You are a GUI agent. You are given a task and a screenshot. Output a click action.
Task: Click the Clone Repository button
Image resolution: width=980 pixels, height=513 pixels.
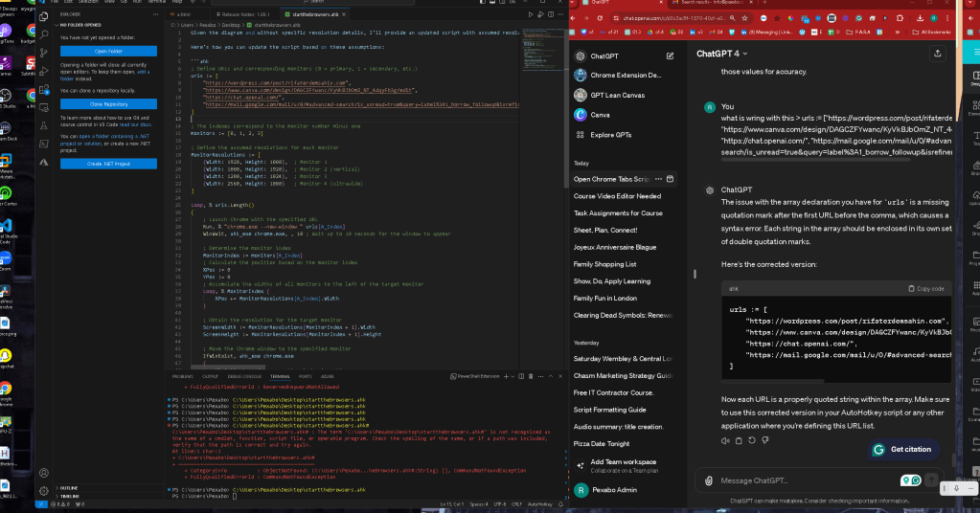(x=109, y=104)
